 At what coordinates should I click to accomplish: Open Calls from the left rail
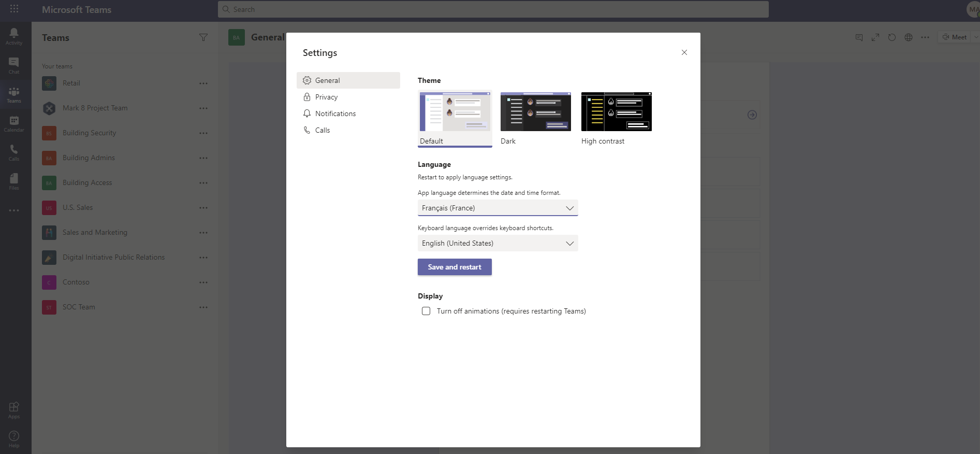click(14, 152)
